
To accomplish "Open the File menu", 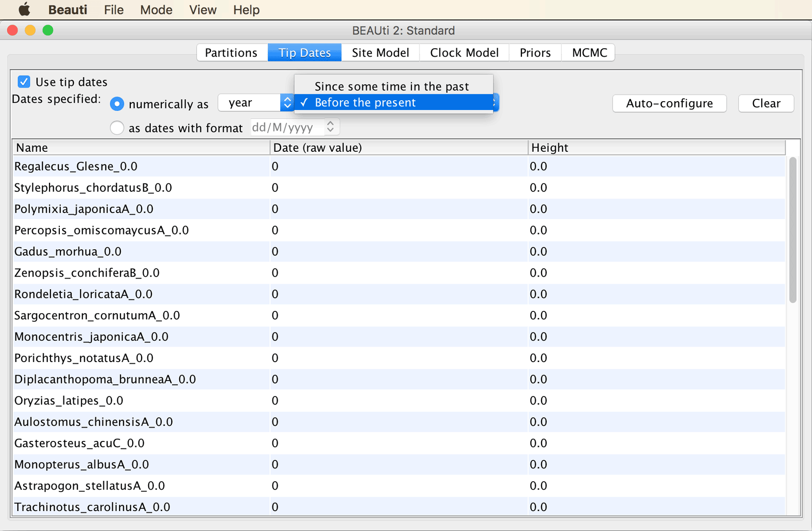I will (x=114, y=10).
